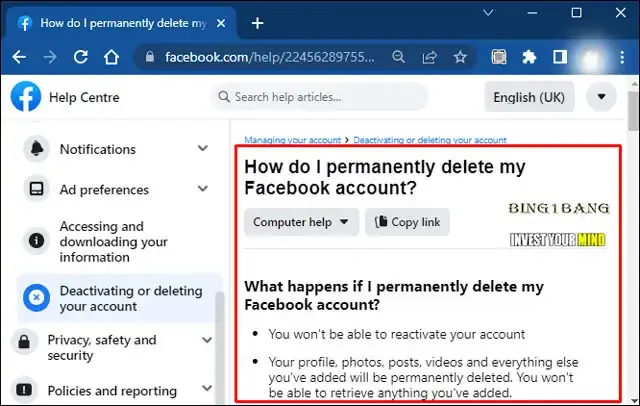Image resolution: width=640 pixels, height=406 pixels.
Task: Open Managing your account breadcrumb link
Action: pos(292,140)
